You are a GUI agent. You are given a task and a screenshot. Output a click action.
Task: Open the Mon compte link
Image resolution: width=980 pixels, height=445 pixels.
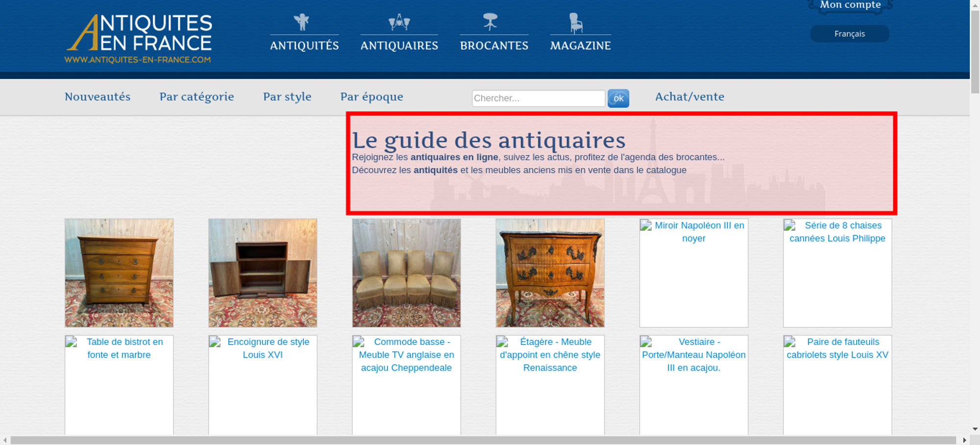850,5
